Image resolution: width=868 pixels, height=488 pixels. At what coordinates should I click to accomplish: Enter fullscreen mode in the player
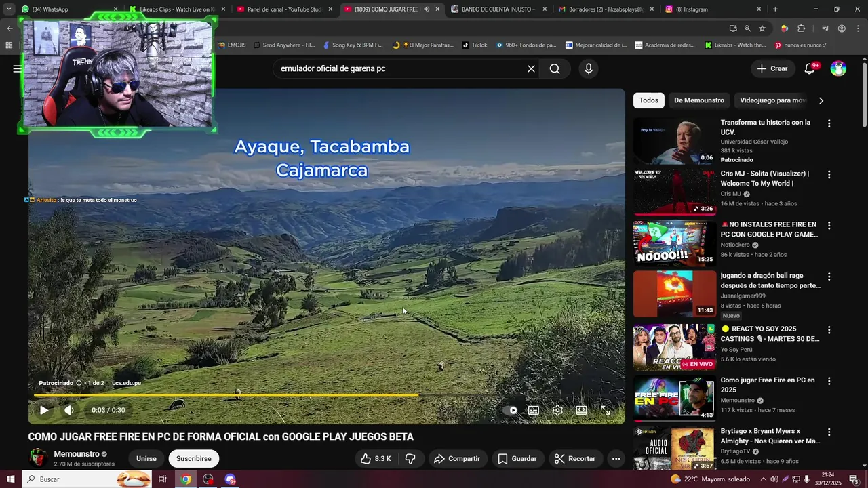click(x=606, y=410)
